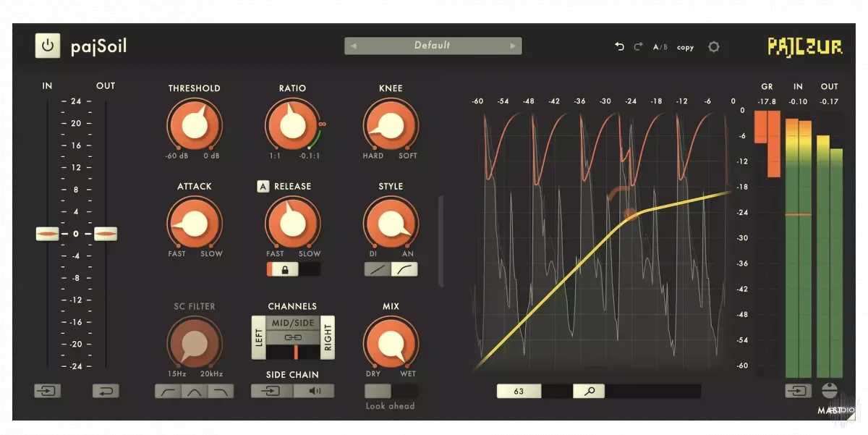Click the Threshold knob
The image size is (868, 435).
coord(194,124)
